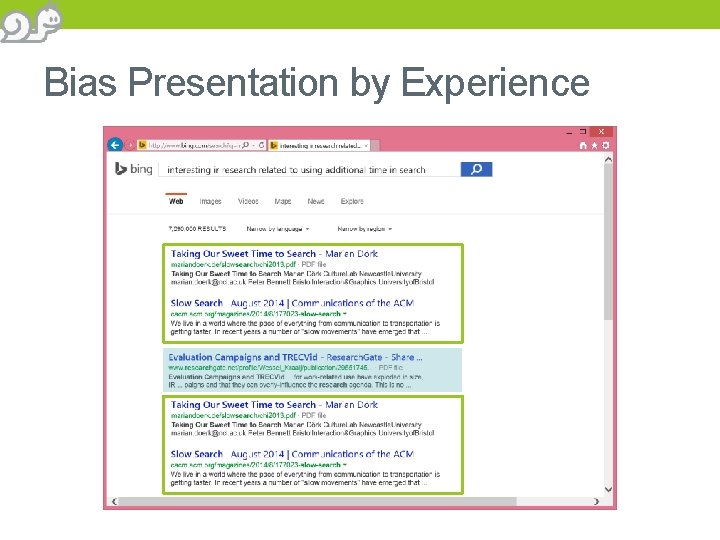
Task: Open 'Evaluation Campaigns and TRECVid' result
Action: [x=295, y=357]
